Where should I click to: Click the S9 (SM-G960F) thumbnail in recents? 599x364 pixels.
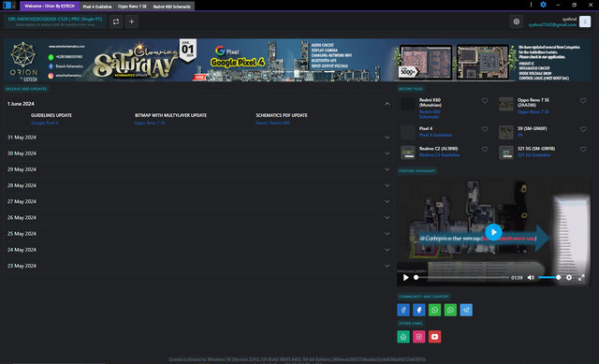coord(506,133)
